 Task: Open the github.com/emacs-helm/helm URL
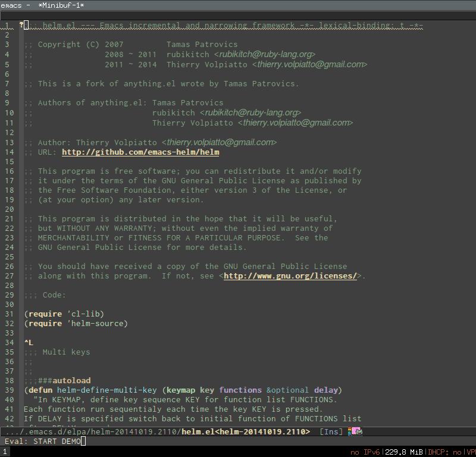[x=140, y=152]
